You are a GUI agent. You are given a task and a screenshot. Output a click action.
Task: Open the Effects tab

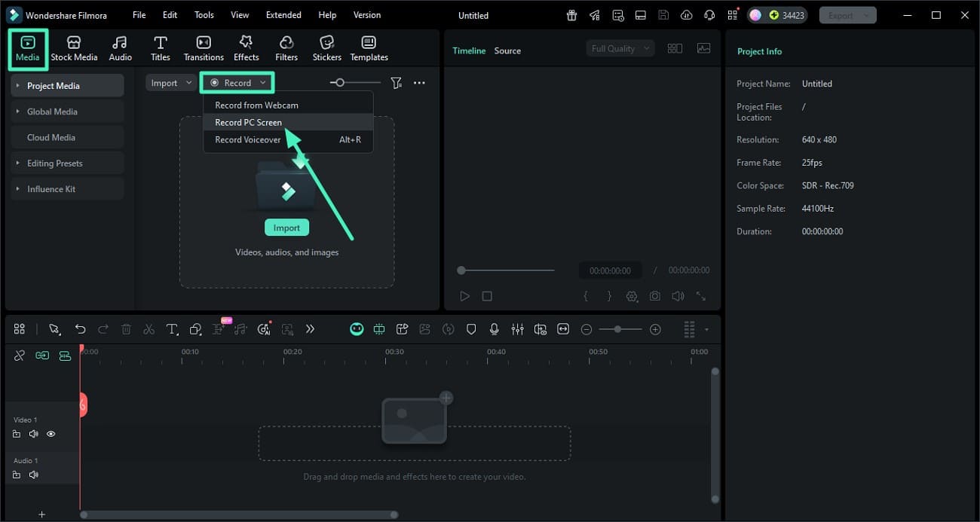246,48
